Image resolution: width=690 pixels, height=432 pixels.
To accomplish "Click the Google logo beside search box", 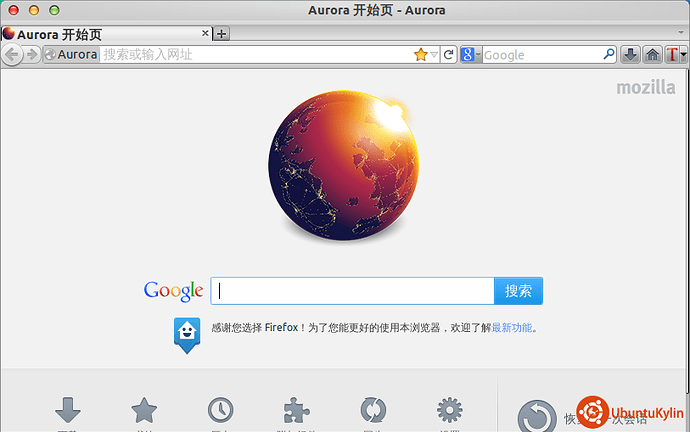I will pyautogui.click(x=173, y=291).
